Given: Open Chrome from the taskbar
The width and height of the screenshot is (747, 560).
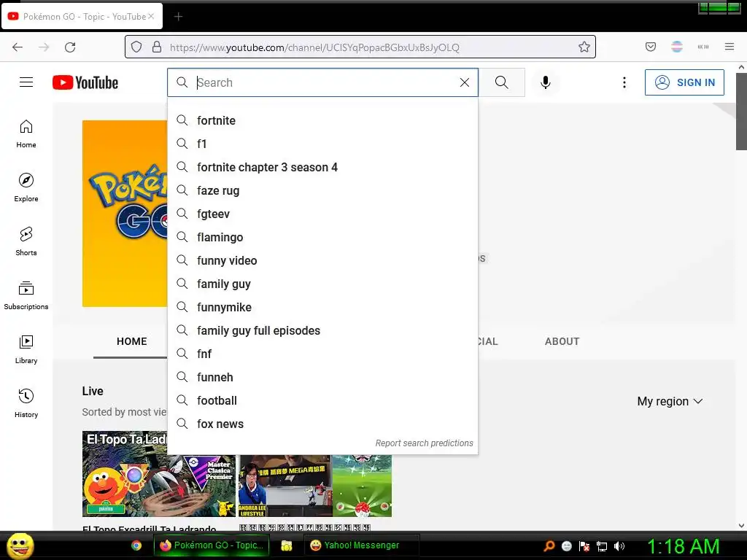Looking at the screenshot, I should click(x=136, y=545).
